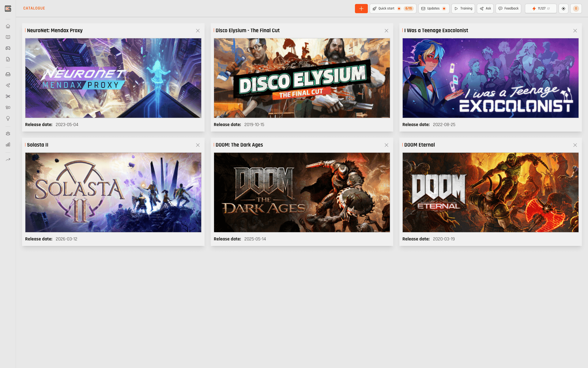
Task: Remove the Disco Elysium card with X
Action: tap(386, 31)
